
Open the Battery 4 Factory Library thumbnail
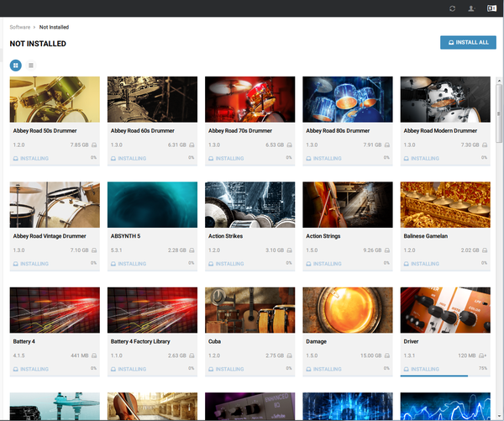point(152,310)
